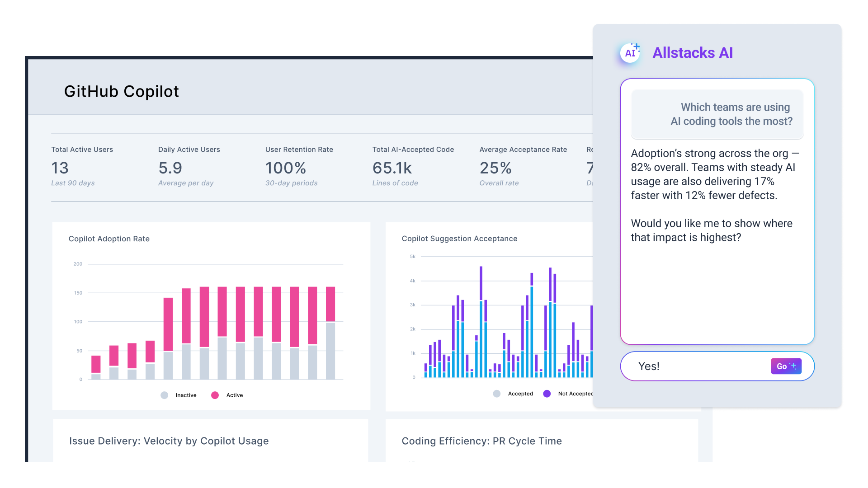Click the Allstacks AI logo icon
This screenshot has height=488, width=868.
coord(629,52)
